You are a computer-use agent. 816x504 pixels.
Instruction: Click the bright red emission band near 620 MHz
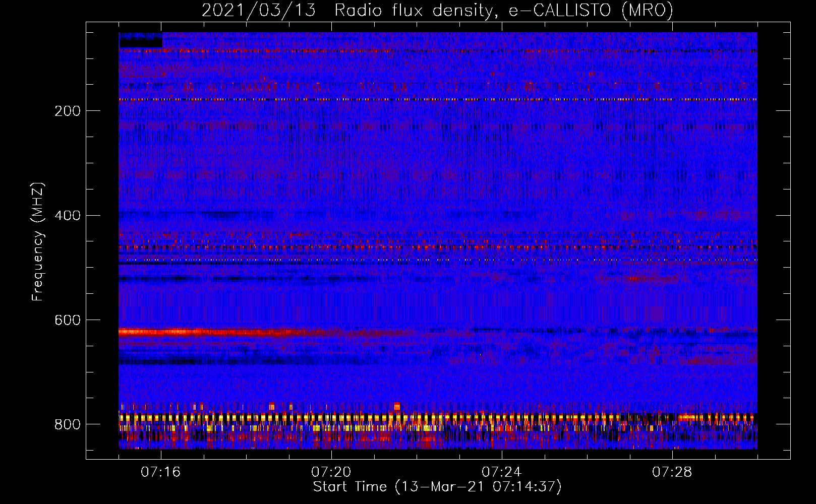click(x=217, y=332)
